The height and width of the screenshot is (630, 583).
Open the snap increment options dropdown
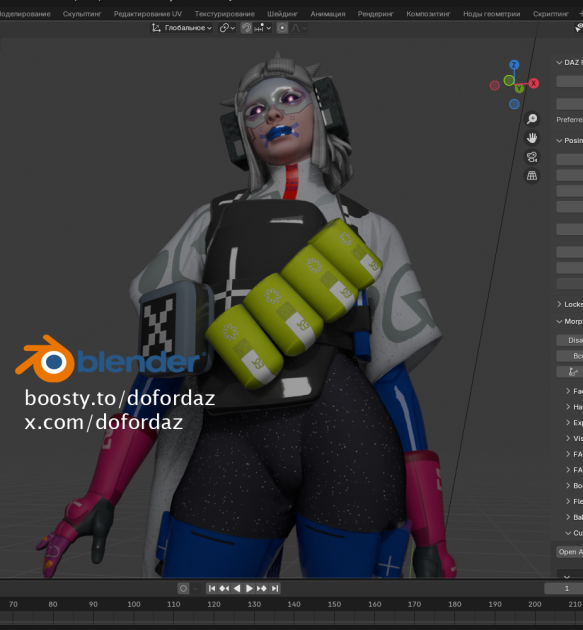click(263, 28)
